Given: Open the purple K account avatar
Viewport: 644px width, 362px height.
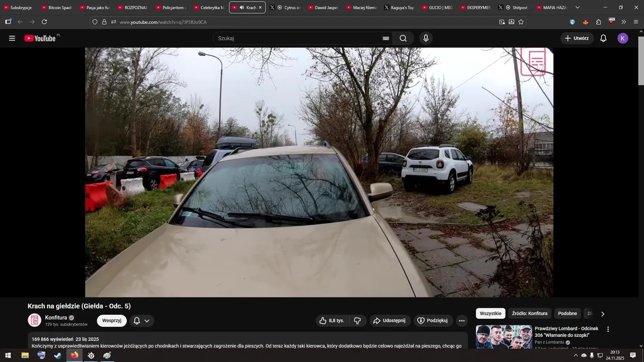Looking at the screenshot, I should (x=623, y=38).
